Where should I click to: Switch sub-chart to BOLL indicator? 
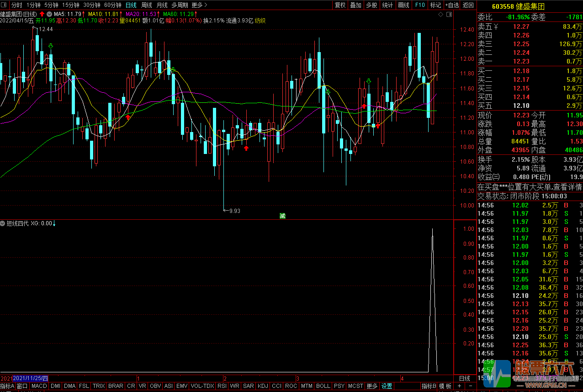[x=323, y=386]
